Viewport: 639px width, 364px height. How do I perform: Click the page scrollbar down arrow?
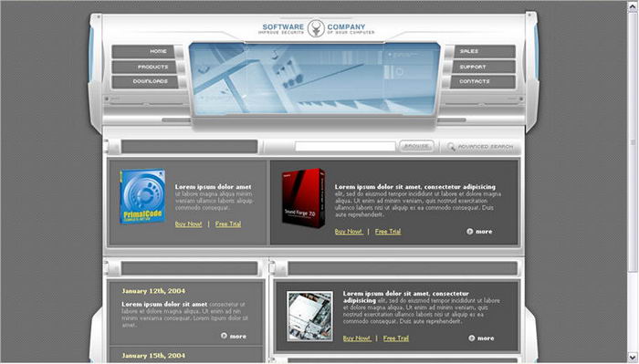coord(633,357)
